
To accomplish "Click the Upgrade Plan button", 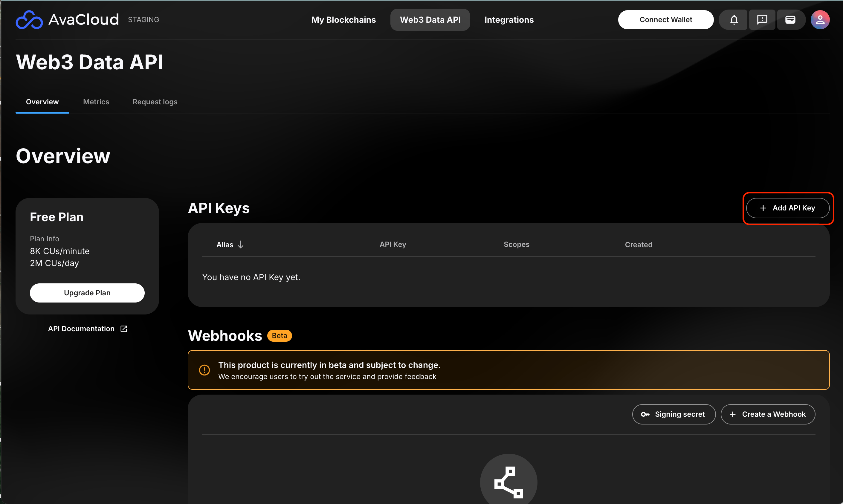I will click(87, 293).
